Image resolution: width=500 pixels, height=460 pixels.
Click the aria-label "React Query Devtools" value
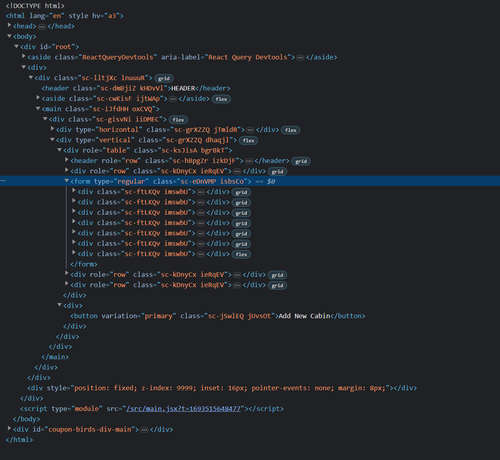pyautogui.click(x=249, y=57)
